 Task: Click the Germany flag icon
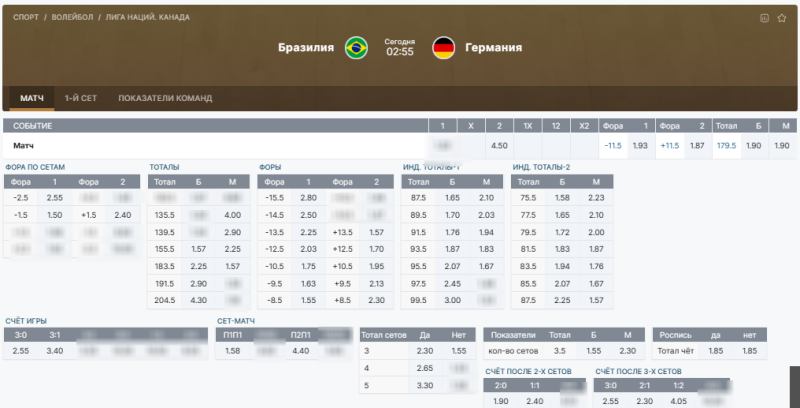pos(444,47)
